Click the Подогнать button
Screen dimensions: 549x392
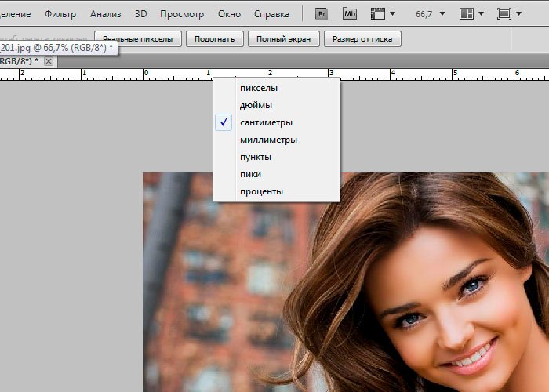[214, 38]
